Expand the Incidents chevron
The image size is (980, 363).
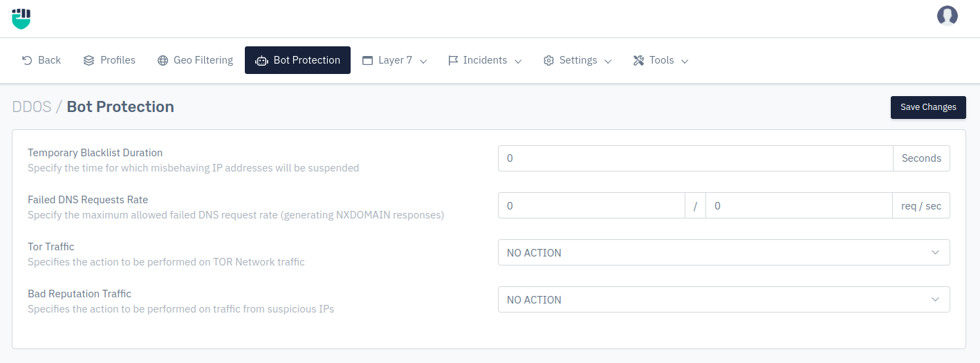click(x=517, y=61)
